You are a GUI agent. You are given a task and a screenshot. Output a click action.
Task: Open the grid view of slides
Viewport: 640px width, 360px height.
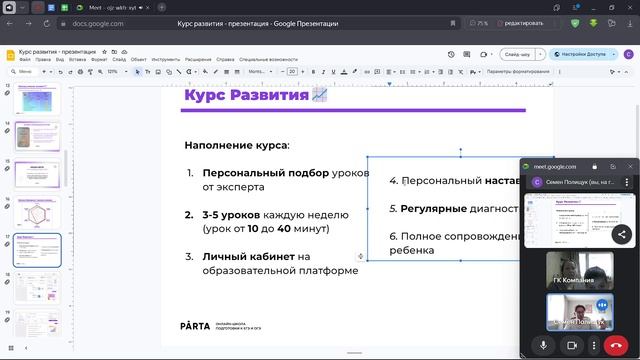coord(11,348)
